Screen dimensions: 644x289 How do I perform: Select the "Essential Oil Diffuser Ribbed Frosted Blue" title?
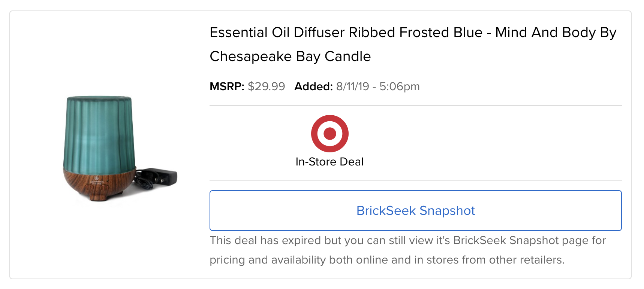(x=346, y=33)
